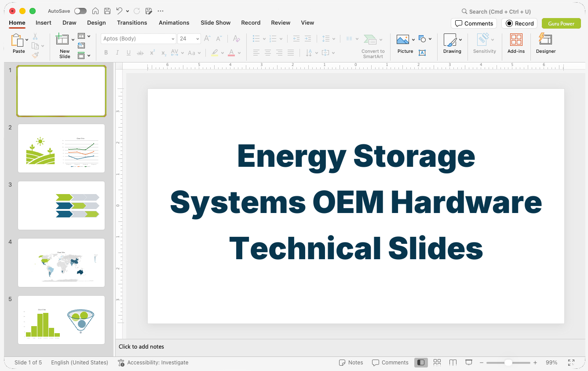Image resolution: width=588 pixels, height=371 pixels.
Task: Click the Cut scissors icon
Action: [x=35, y=37]
